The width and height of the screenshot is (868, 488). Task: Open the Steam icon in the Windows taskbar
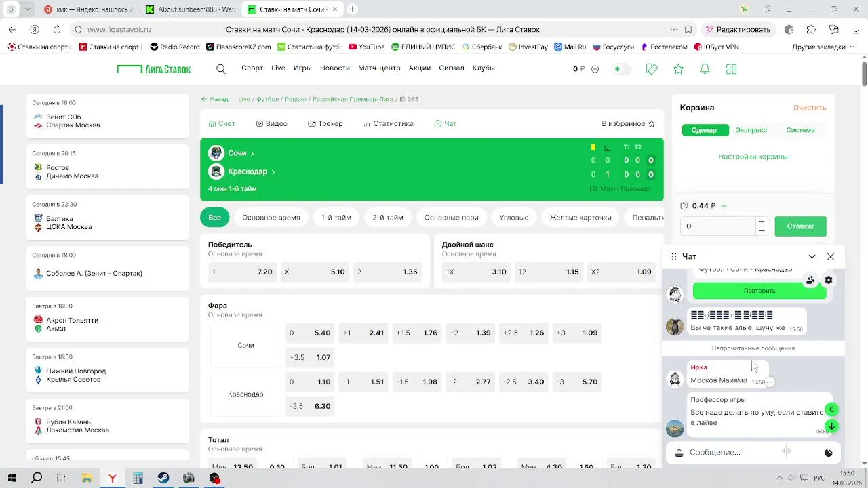pyautogui.click(x=163, y=478)
